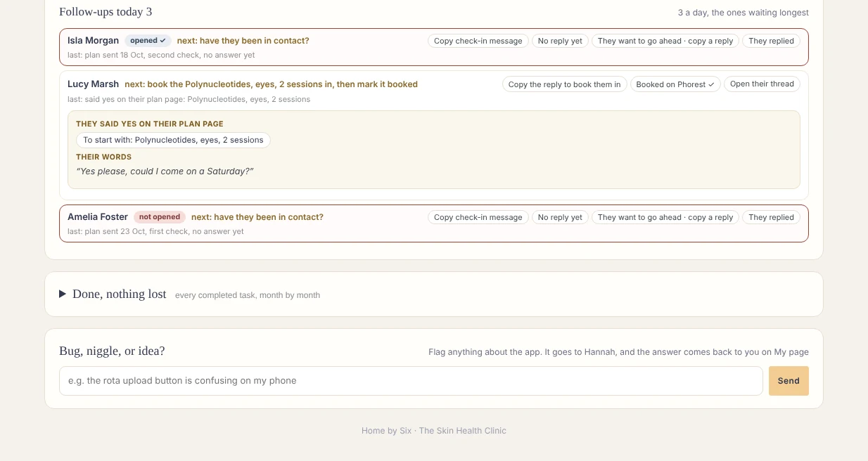
Task: Mark Isla Morgan as They replied
Action: click(771, 41)
